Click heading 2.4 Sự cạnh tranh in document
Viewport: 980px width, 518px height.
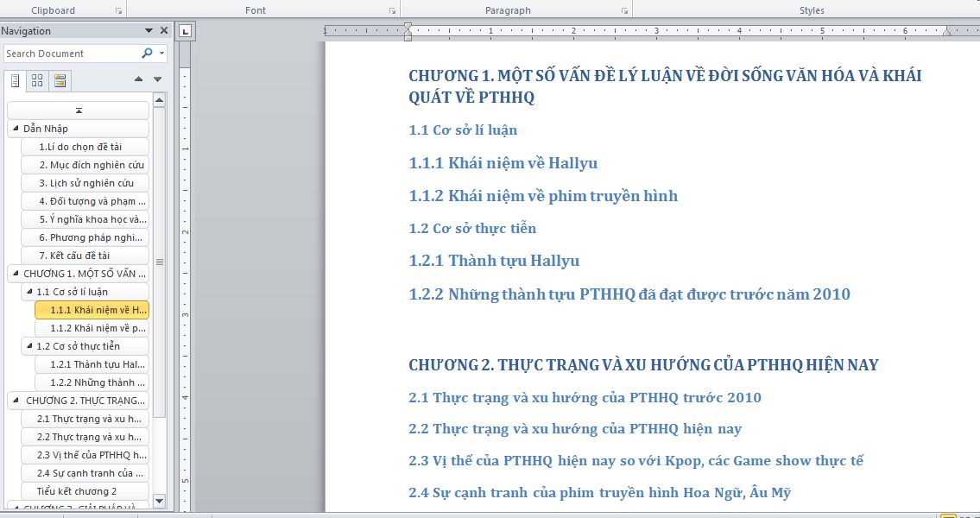point(600,492)
